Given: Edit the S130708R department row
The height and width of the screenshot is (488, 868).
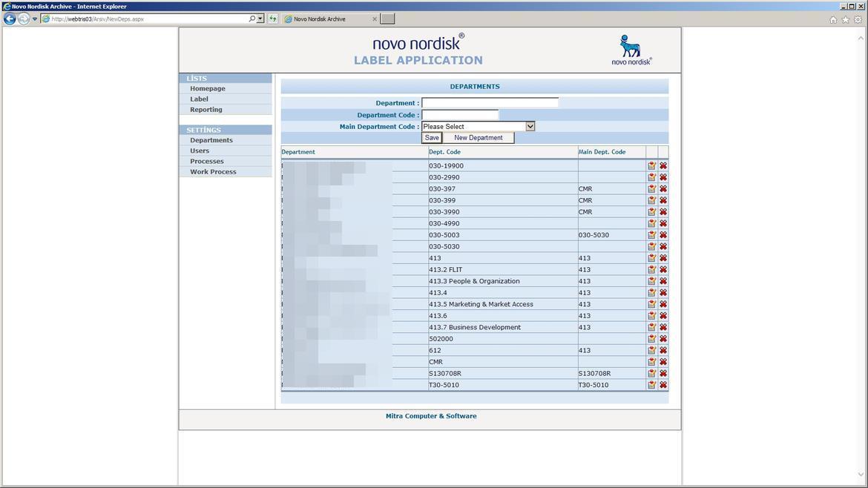Looking at the screenshot, I should pyautogui.click(x=651, y=374).
